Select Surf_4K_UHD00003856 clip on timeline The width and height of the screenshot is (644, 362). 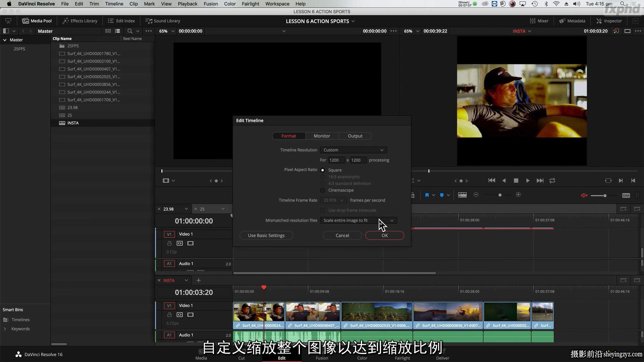click(448, 315)
